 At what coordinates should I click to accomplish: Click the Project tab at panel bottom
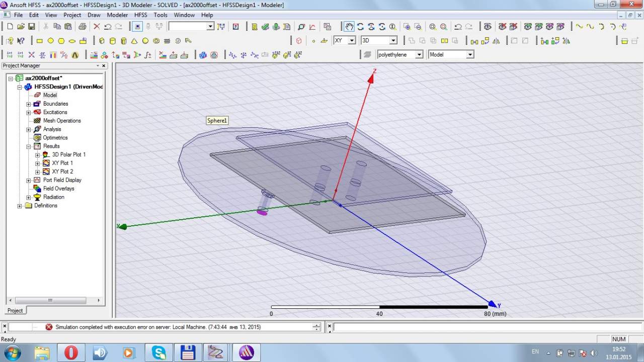(15, 310)
